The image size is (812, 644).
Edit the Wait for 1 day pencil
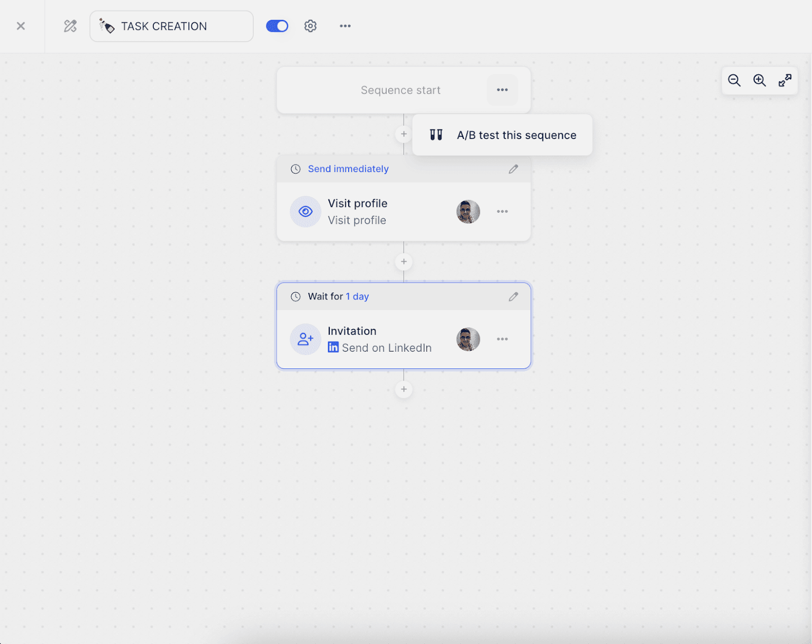[x=513, y=296]
